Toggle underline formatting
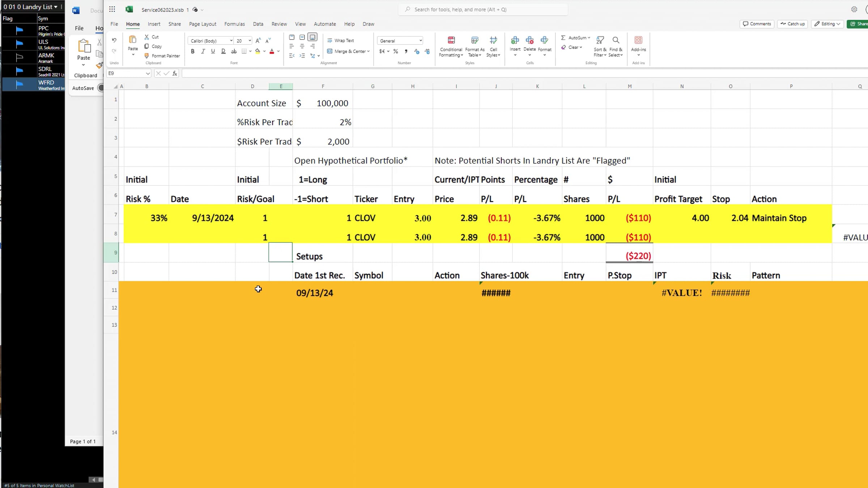This screenshot has width=868, height=488. coord(213,51)
